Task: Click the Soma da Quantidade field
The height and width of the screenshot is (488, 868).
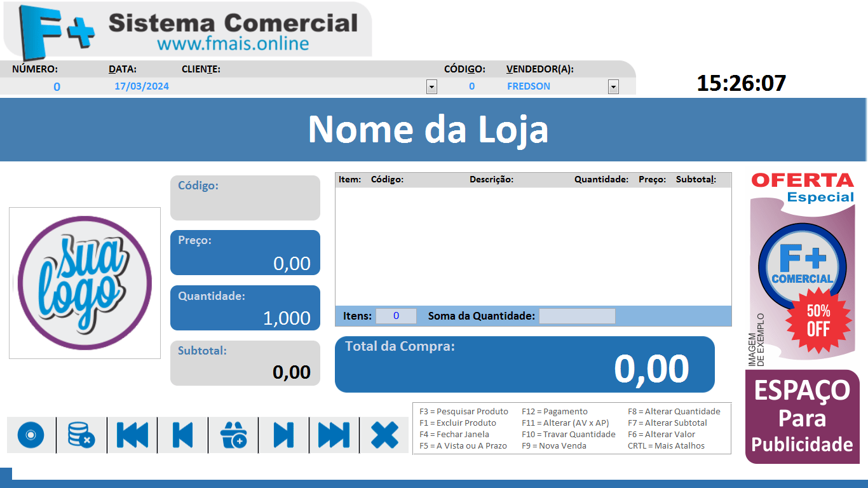Action: point(577,316)
